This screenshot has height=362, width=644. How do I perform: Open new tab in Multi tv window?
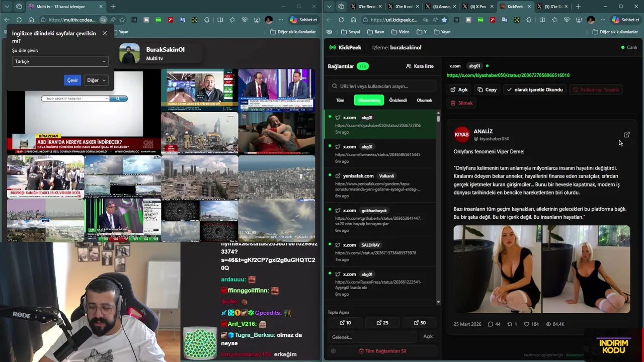pyautogui.click(x=113, y=7)
